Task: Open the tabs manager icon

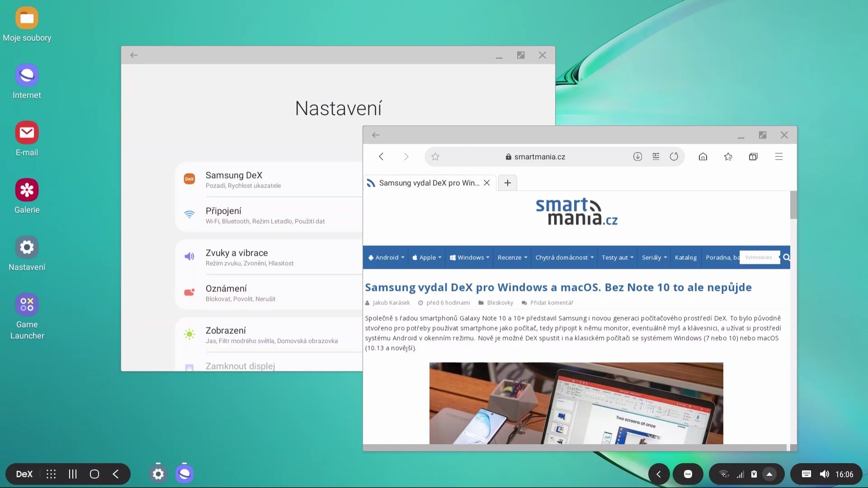Action: coord(753,157)
